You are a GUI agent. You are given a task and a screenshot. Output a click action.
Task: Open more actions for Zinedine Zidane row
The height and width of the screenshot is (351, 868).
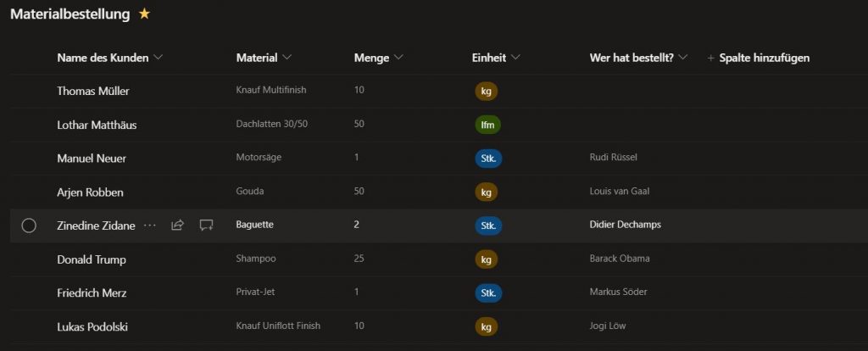pyautogui.click(x=150, y=226)
